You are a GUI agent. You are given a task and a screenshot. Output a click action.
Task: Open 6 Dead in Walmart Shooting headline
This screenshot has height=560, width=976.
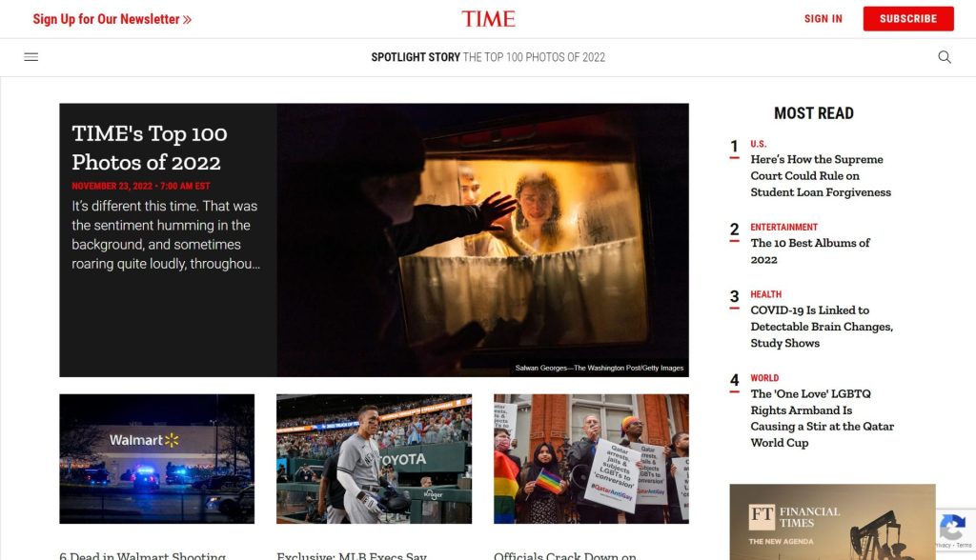pos(143,555)
